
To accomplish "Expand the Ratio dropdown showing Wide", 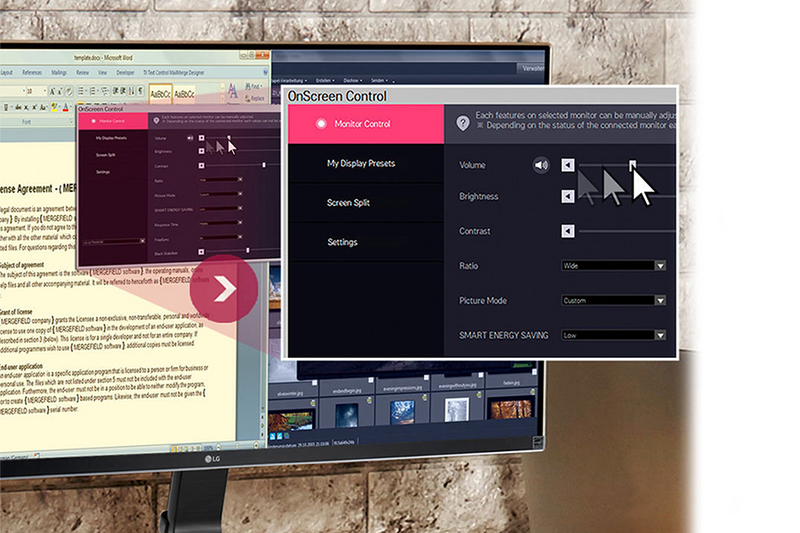I will pyautogui.click(x=614, y=266).
